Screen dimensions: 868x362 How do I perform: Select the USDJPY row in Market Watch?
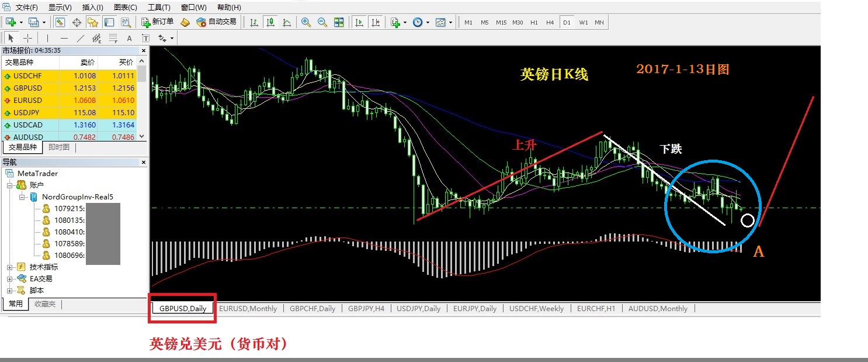(69, 112)
